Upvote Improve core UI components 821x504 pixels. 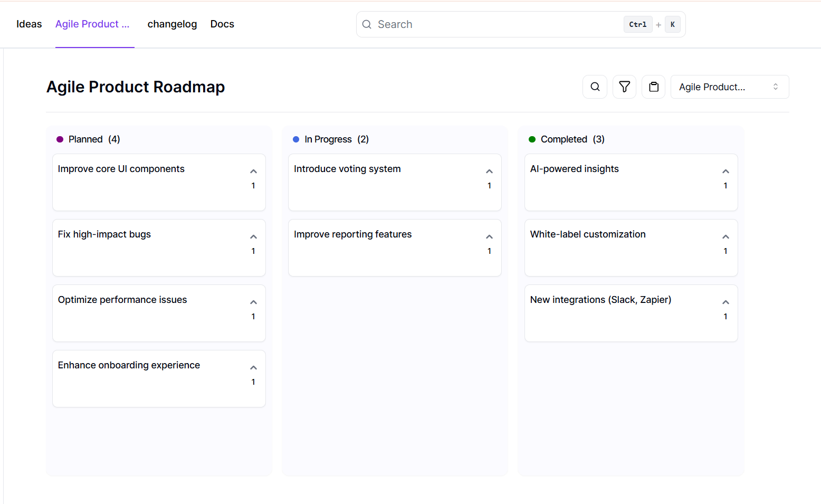click(x=253, y=172)
